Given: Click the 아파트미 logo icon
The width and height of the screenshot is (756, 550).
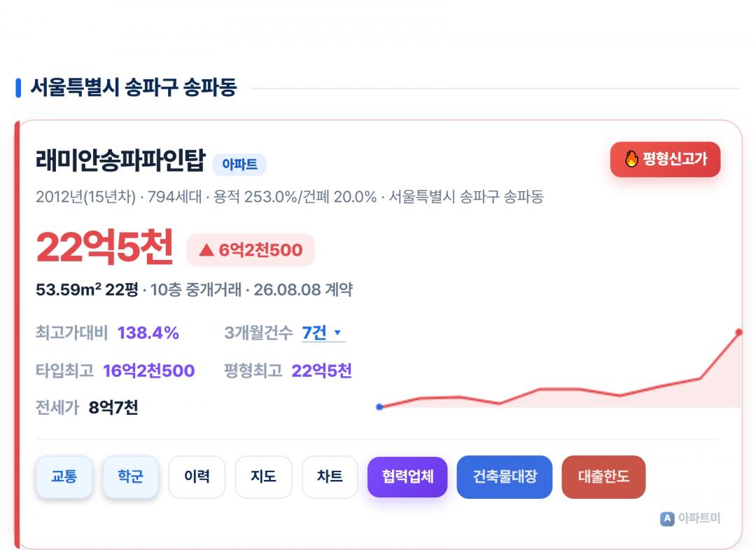Looking at the screenshot, I should pos(667,518).
